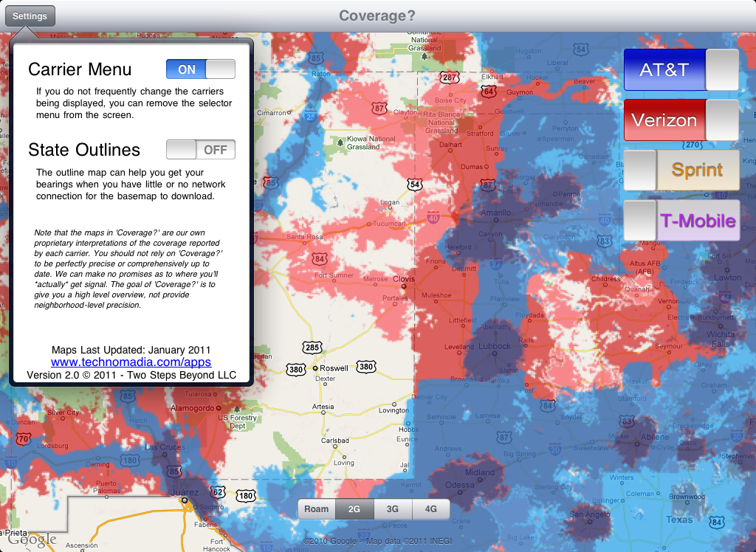Click the US 285 highway shield
Screen dimensions: 756x552
[312, 346]
